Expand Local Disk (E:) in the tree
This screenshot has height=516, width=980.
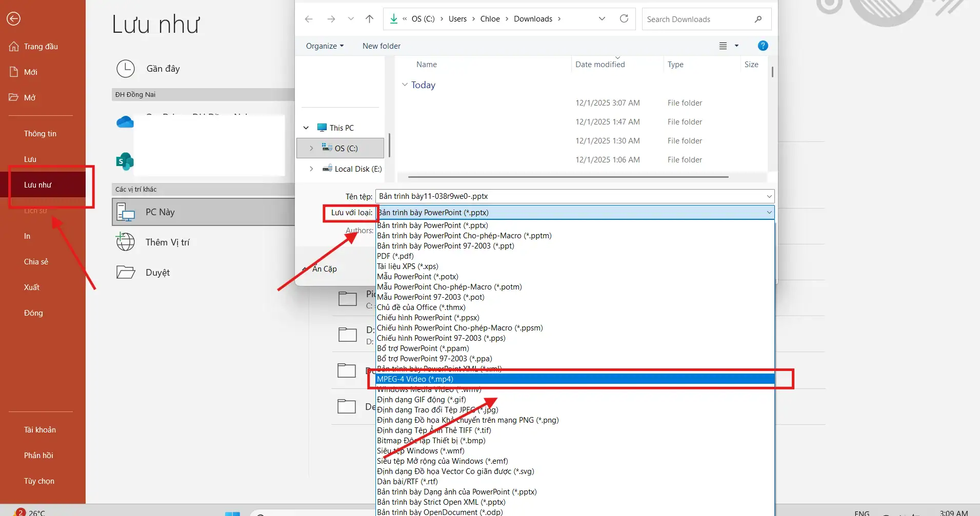pos(311,169)
